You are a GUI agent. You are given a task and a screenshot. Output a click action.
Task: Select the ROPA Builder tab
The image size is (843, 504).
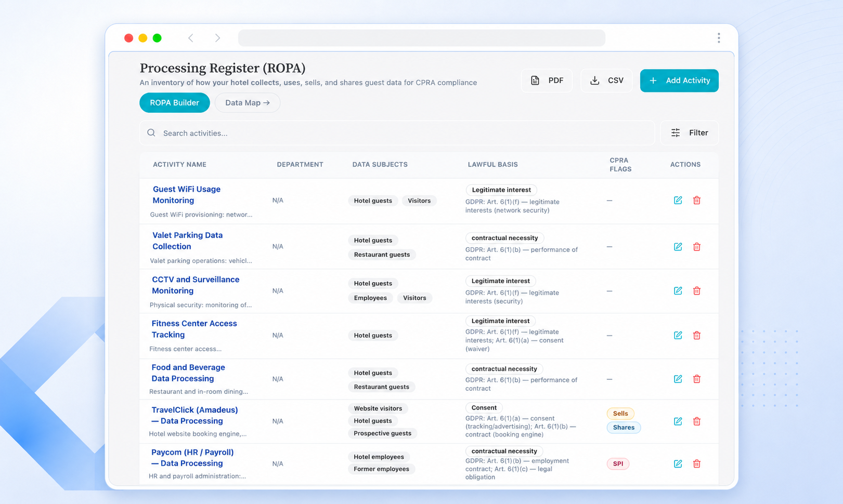174,102
